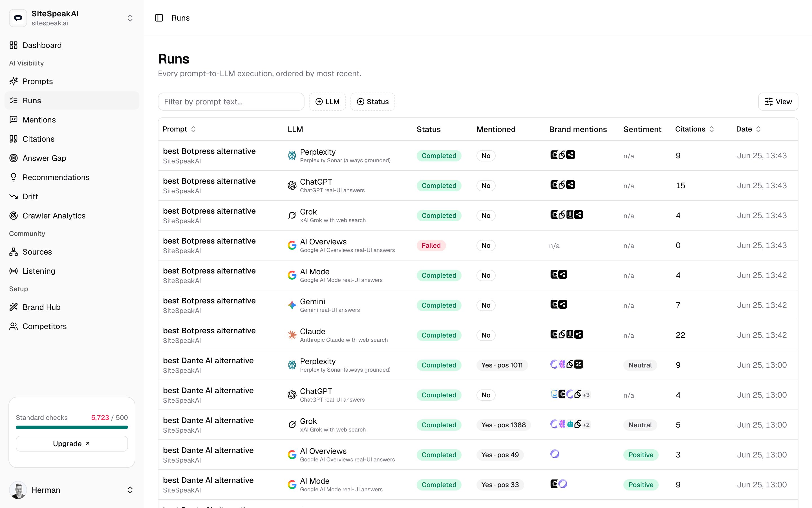Image resolution: width=812 pixels, height=508 pixels.
Task: Open Answer Gap in sidebar
Action: point(72,158)
